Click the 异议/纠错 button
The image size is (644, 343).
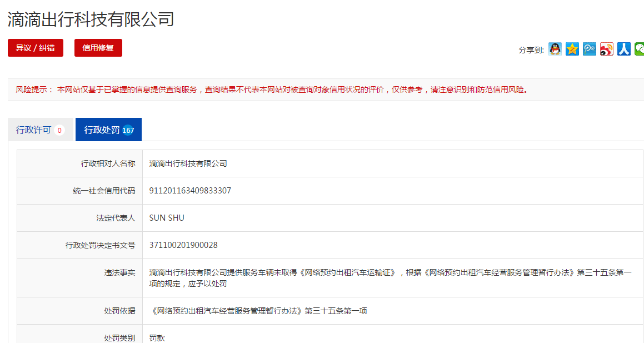click(x=35, y=48)
